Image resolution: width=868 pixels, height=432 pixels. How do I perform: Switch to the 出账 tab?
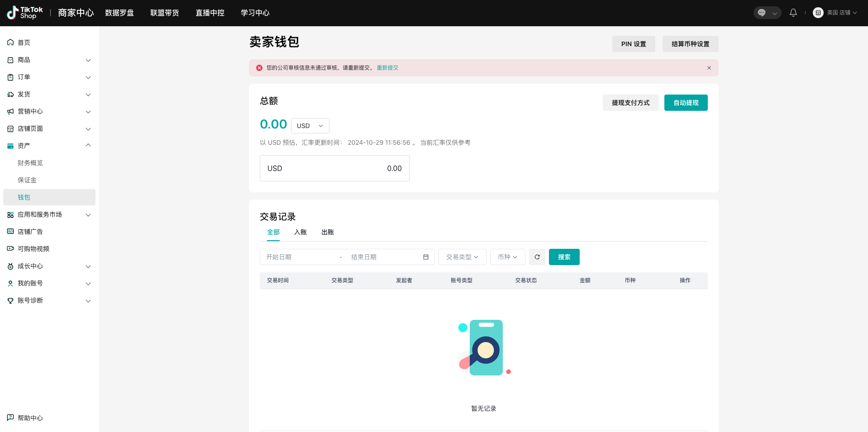click(327, 232)
